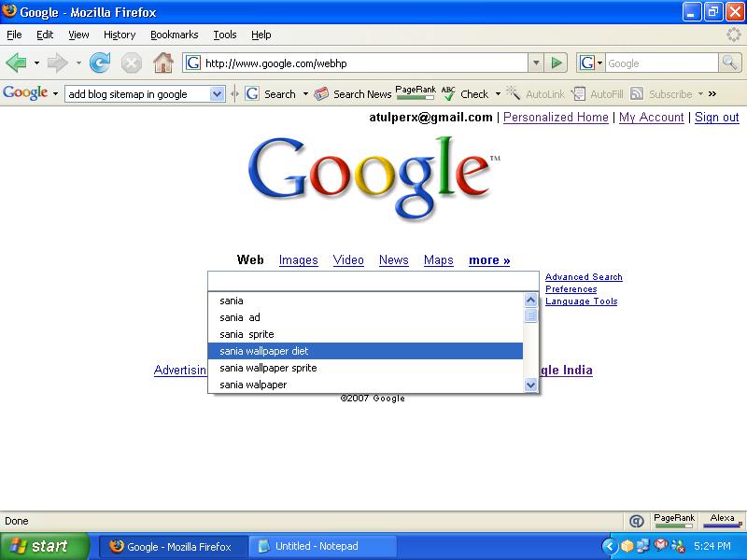Open the toolbar Search button options arrow
The image size is (747, 560).
[x=305, y=94]
